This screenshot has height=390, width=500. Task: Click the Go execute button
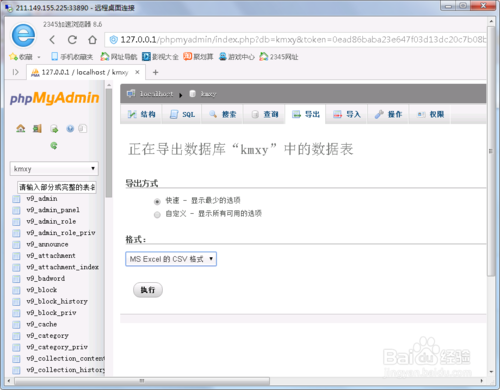(x=148, y=290)
